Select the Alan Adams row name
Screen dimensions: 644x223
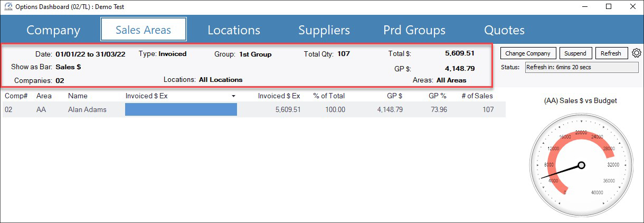87,109
